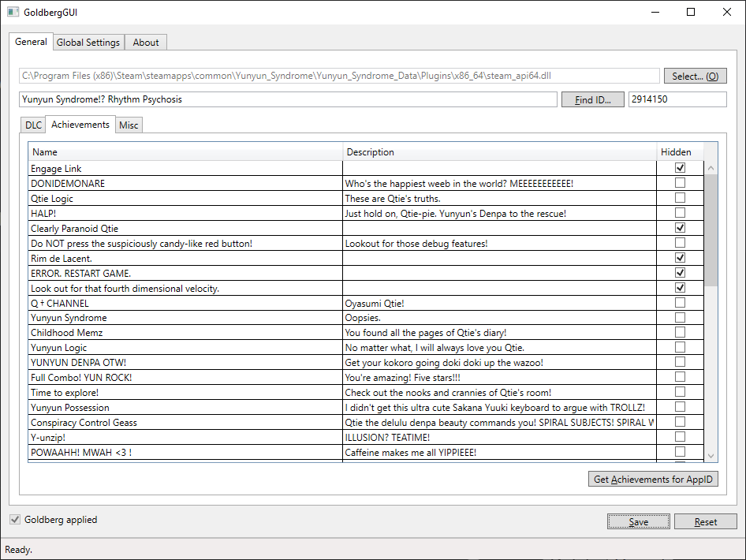This screenshot has width=746, height=560.
Task: Select the DONIDEMONARE name cell
Action: 185,183
